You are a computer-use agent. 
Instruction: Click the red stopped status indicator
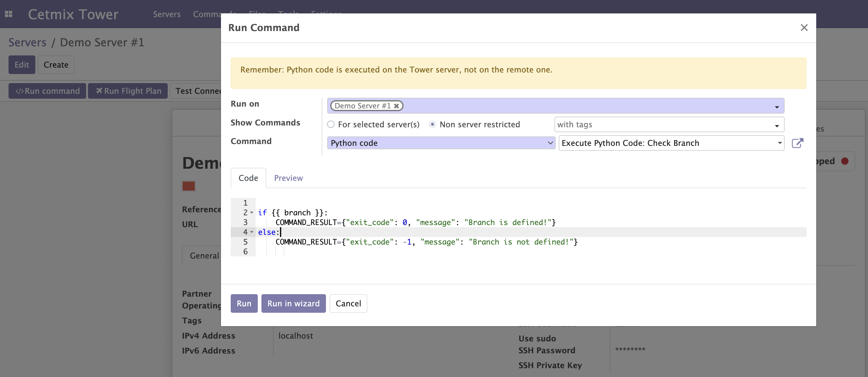pyautogui.click(x=844, y=161)
